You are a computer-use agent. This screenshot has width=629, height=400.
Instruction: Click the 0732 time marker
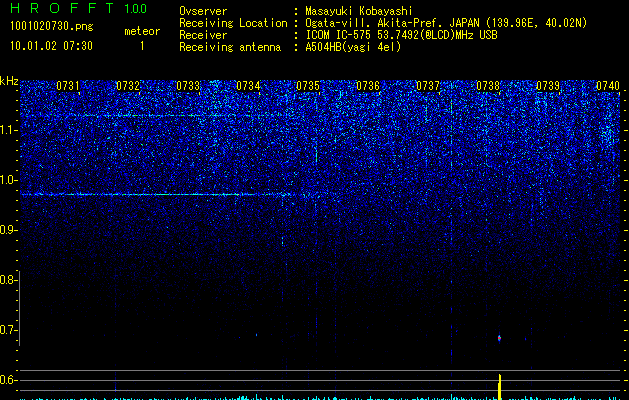tap(128, 86)
